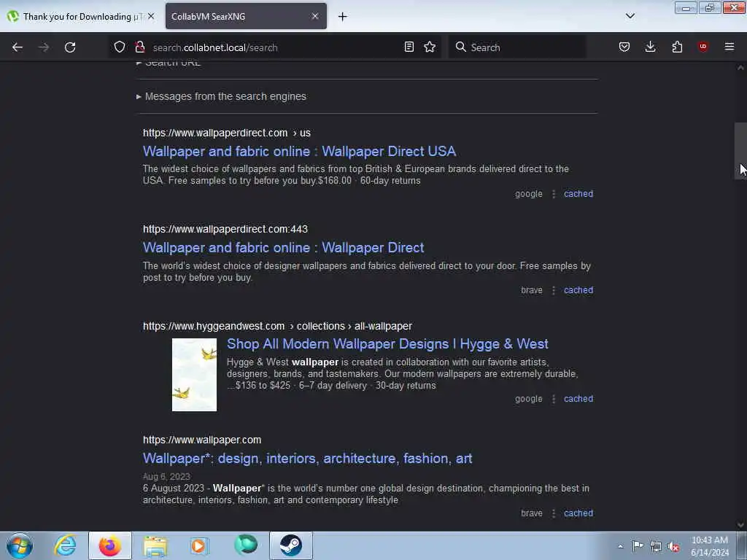This screenshot has width=747, height=560.
Task: Open the taskbar clock showing 10:43 AM
Action: tap(710, 546)
